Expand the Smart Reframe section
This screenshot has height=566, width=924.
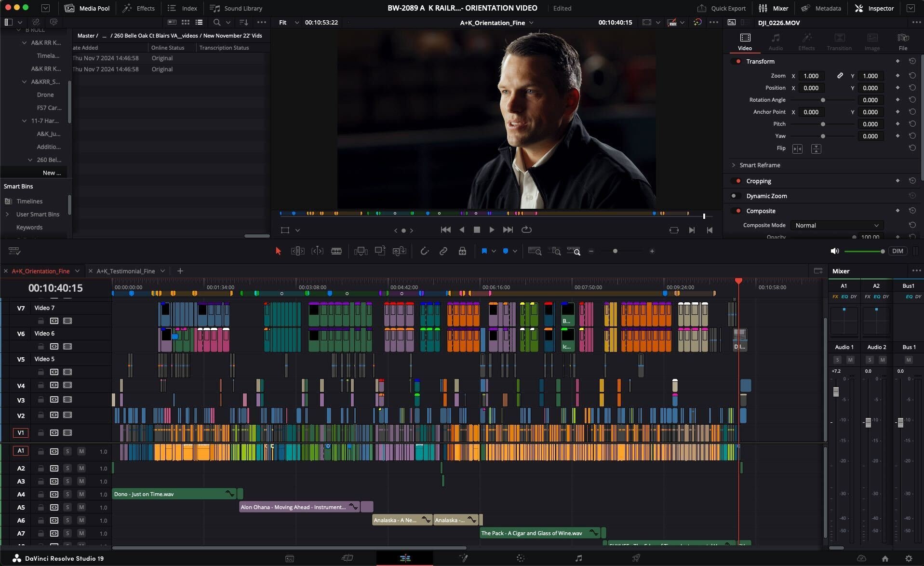click(x=734, y=165)
